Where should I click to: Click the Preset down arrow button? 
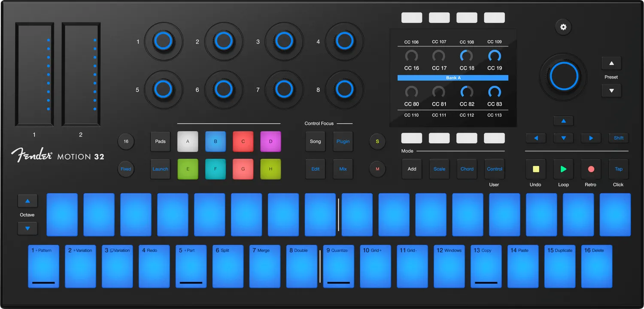click(x=611, y=91)
